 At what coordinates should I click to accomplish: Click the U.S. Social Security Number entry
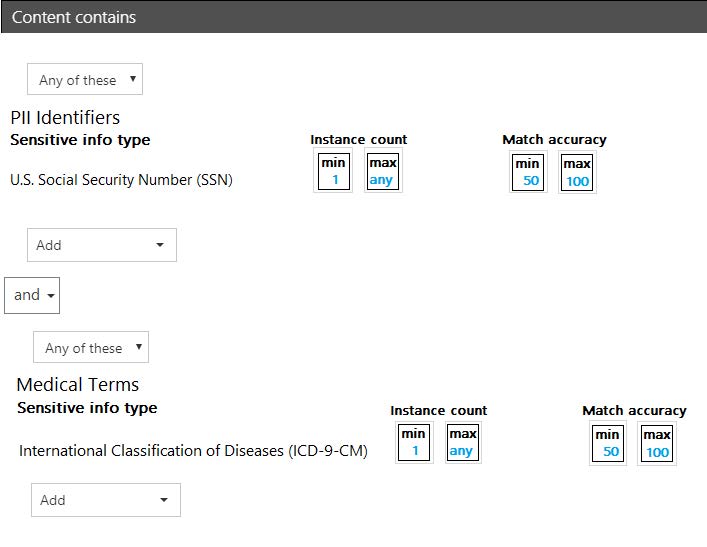coord(121,180)
